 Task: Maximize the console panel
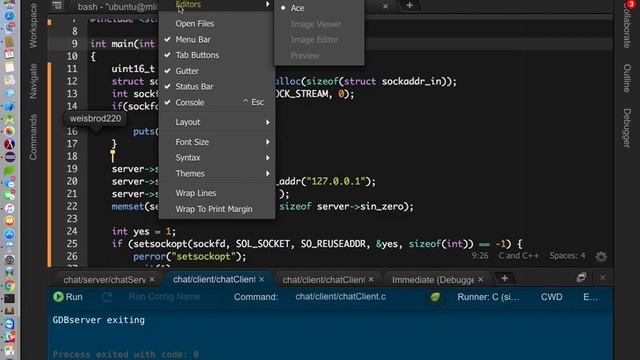[582, 278]
